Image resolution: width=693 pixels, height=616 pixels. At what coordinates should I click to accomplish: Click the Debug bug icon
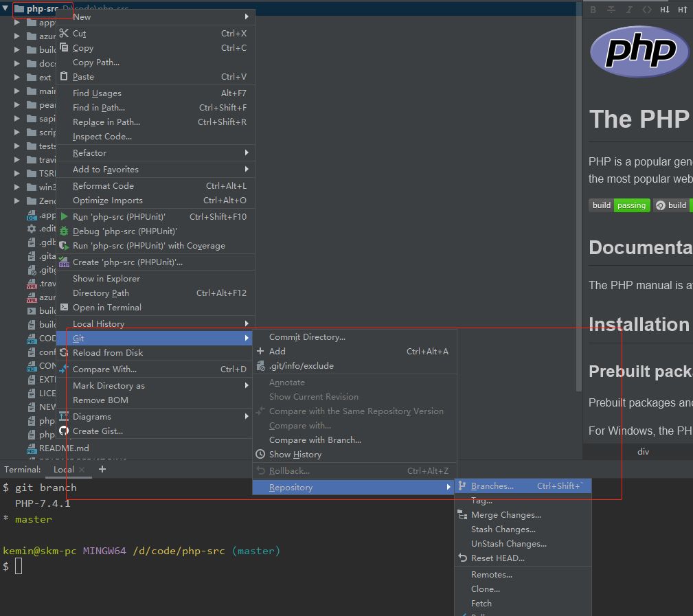pyautogui.click(x=64, y=231)
